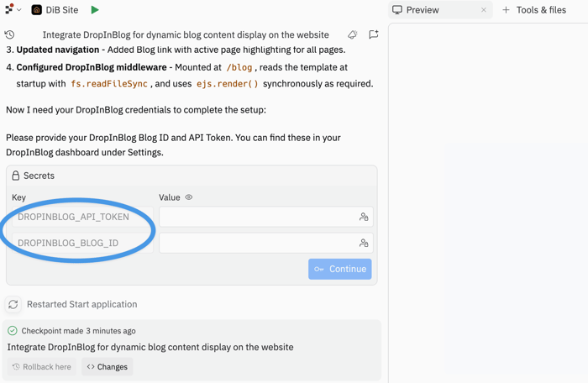Click Rollback here button
Screen dimensions: 588x383
(x=42, y=367)
